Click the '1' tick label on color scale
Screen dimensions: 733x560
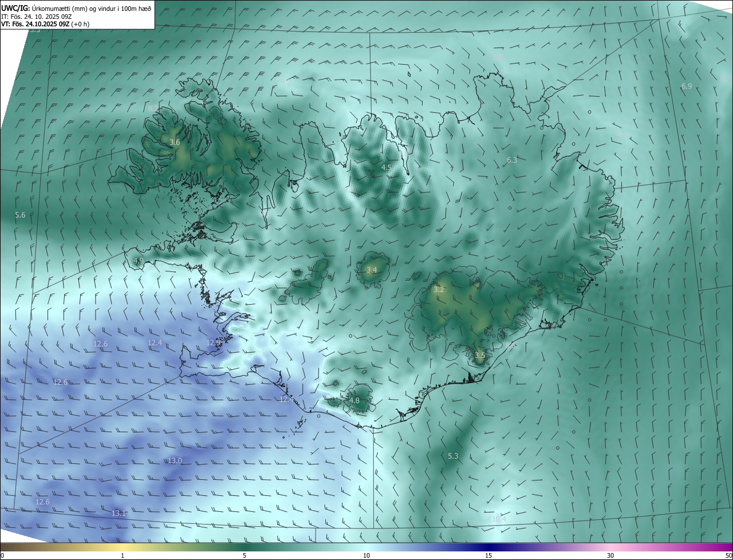click(x=123, y=555)
